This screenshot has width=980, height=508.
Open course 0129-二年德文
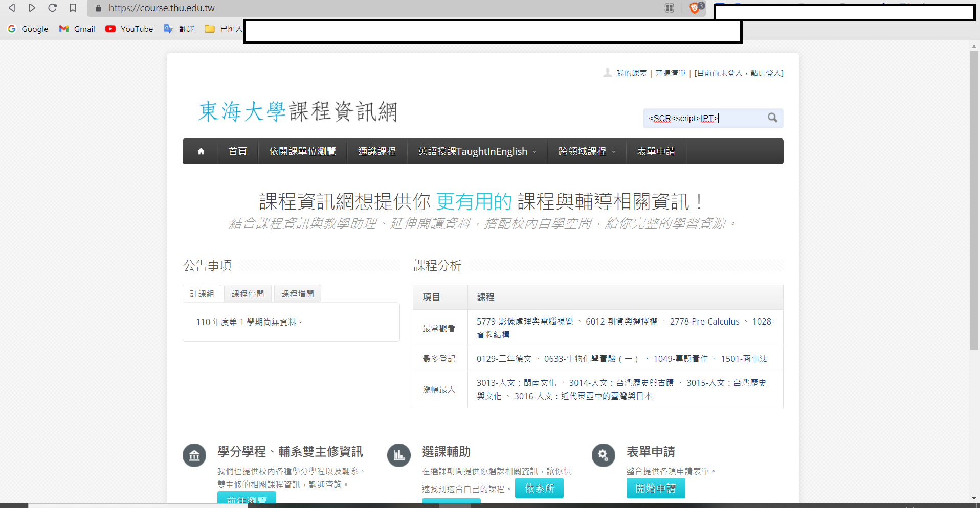504,359
